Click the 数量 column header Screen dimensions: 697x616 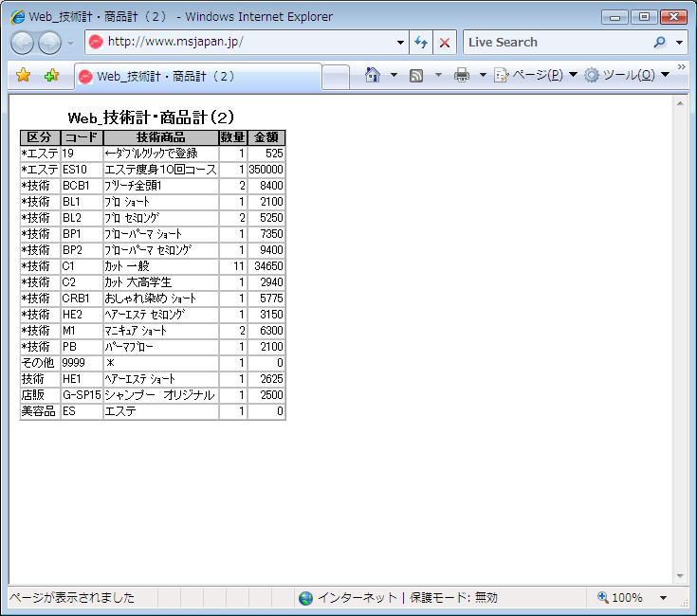(x=233, y=137)
